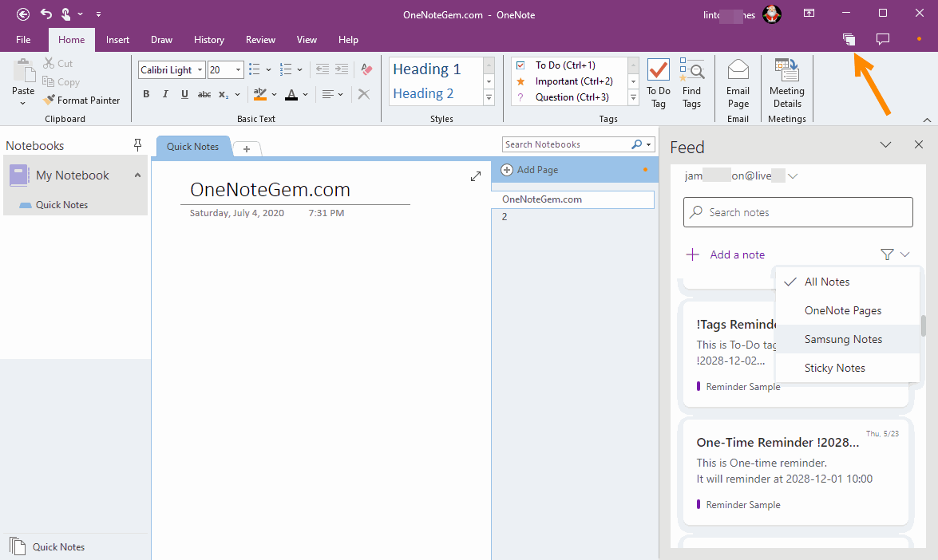The image size is (938, 560).
Task: Click the Feed scrollbar thumb
Action: click(923, 326)
